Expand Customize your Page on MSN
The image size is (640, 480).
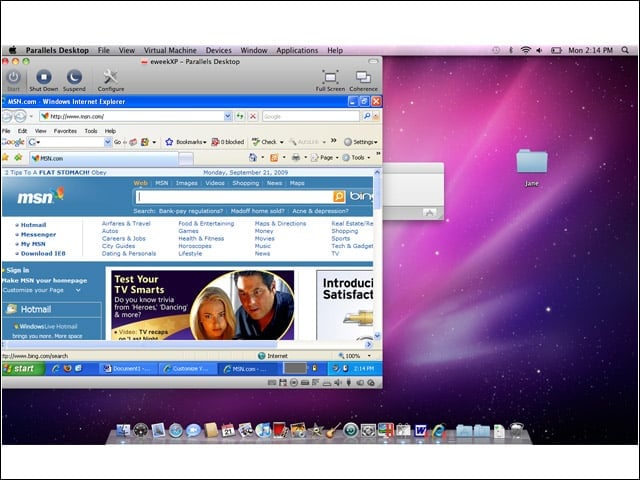78,290
